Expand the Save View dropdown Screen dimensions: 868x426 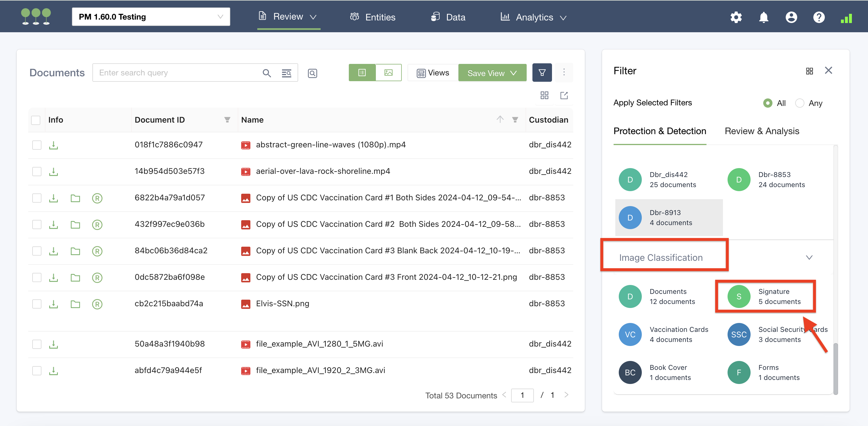tap(513, 73)
